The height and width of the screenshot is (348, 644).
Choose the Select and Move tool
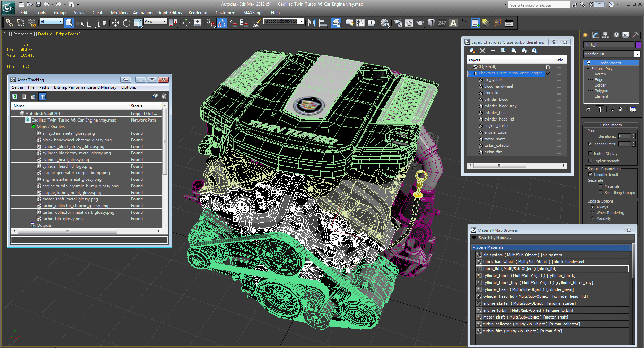click(115, 23)
